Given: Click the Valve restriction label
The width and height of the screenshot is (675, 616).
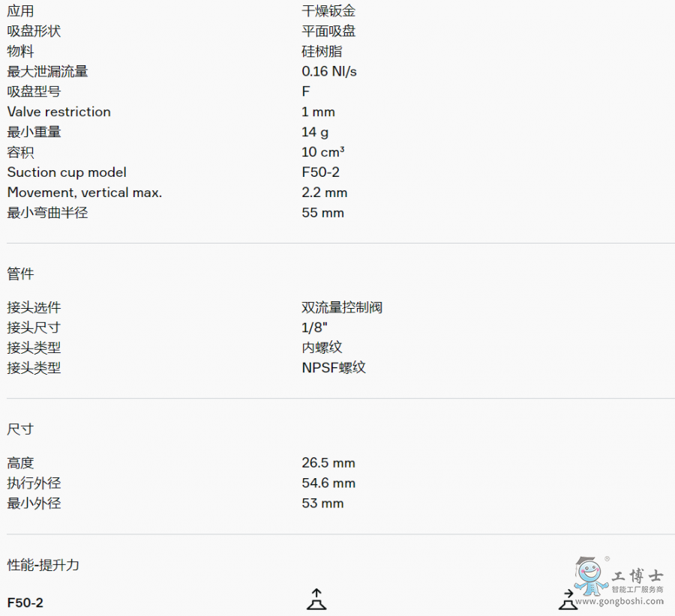Looking at the screenshot, I should point(58,112).
